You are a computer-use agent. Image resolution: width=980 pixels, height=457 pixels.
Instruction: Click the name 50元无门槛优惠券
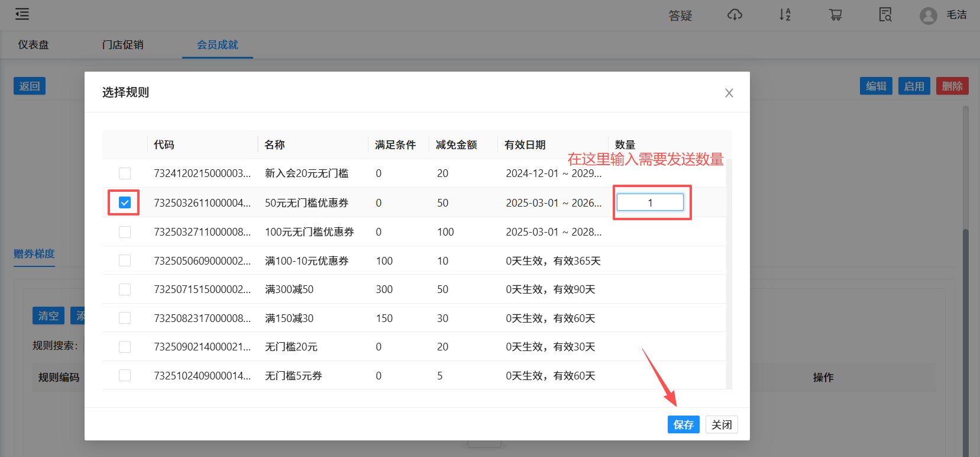coord(306,202)
